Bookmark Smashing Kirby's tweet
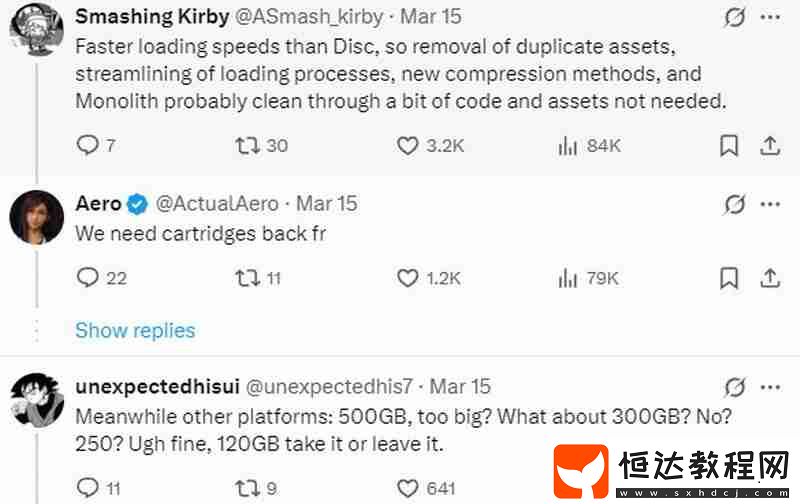 (729, 146)
